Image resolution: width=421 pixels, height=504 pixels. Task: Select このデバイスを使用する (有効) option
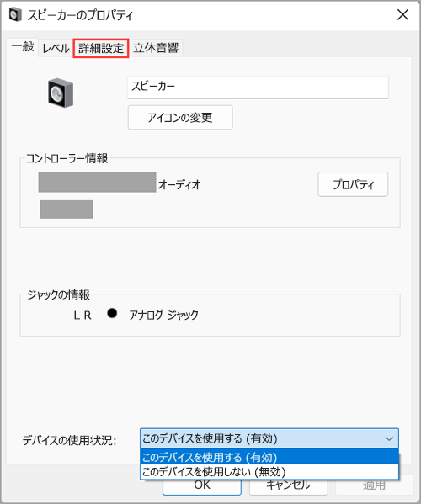pyautogui.click(x=269, y=457)
